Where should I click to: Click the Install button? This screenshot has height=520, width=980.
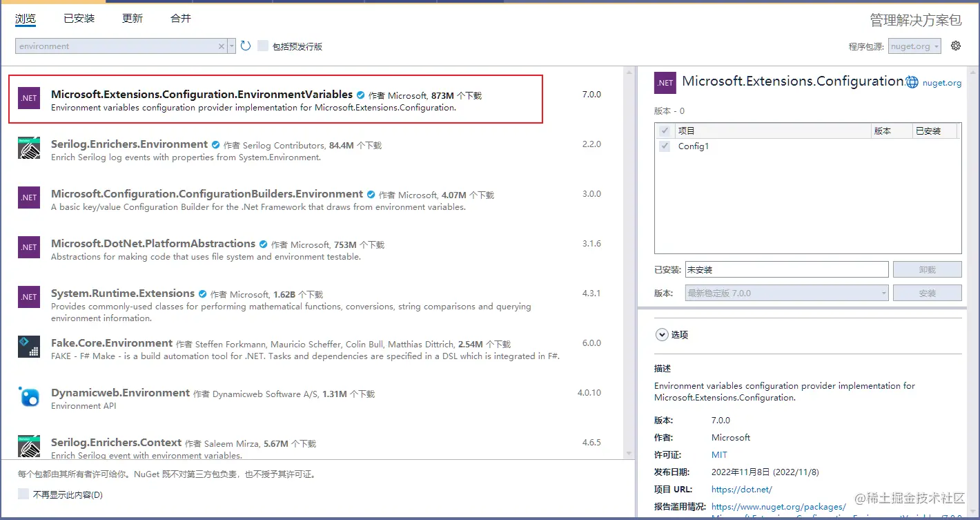click(928, 293)
